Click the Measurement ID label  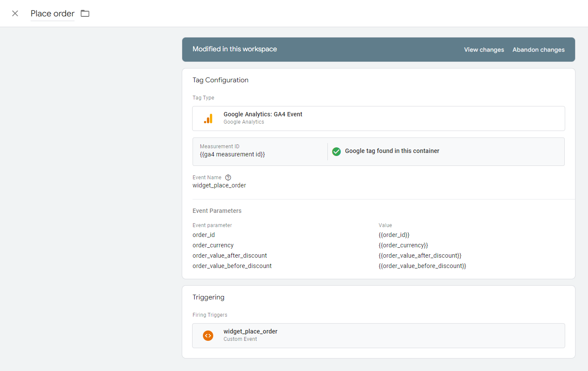(220, 147)
